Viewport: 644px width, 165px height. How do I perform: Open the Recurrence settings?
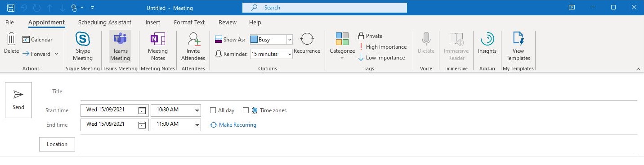tap(307, 44)
